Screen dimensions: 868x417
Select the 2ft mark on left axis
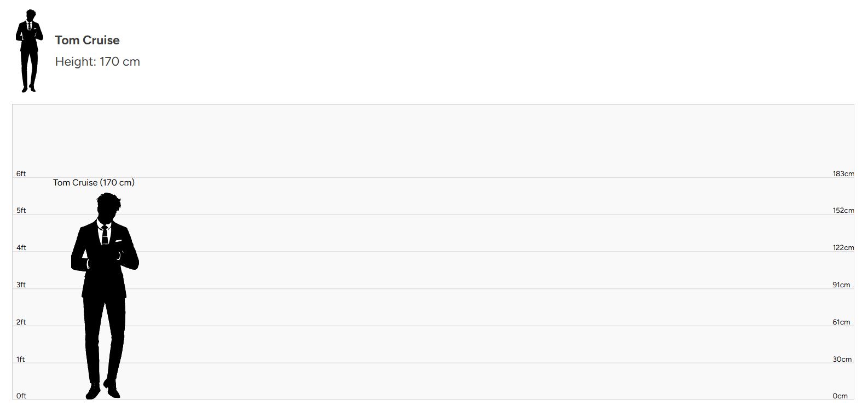(x=21, y=322)
